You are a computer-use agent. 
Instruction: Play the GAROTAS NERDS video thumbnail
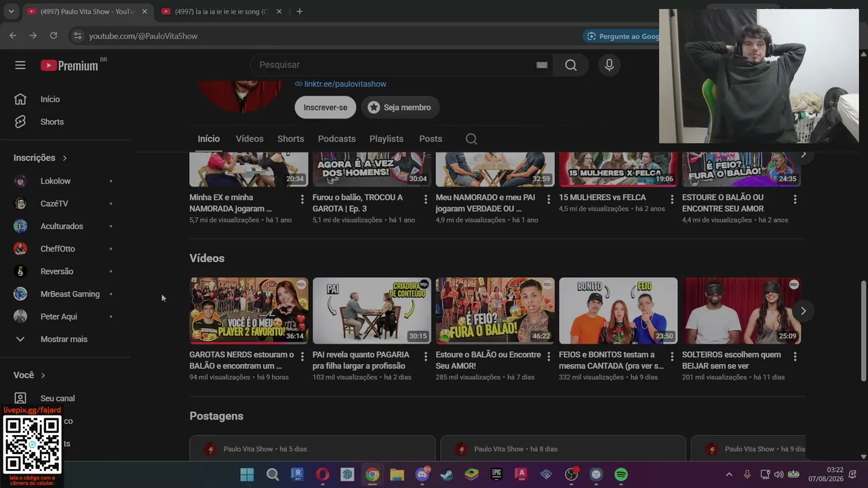pyautogui.click(x=249, y=310)
